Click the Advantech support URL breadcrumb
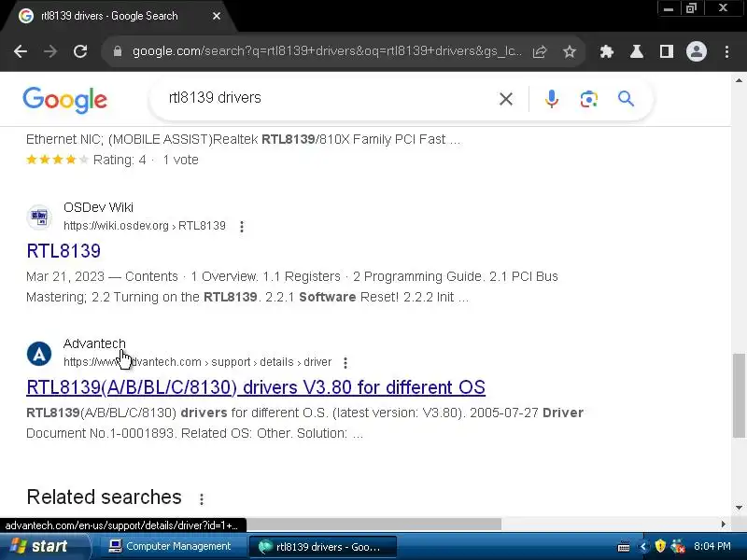The width and height of the screenshot is (747, 560). (x=198, y=362)
